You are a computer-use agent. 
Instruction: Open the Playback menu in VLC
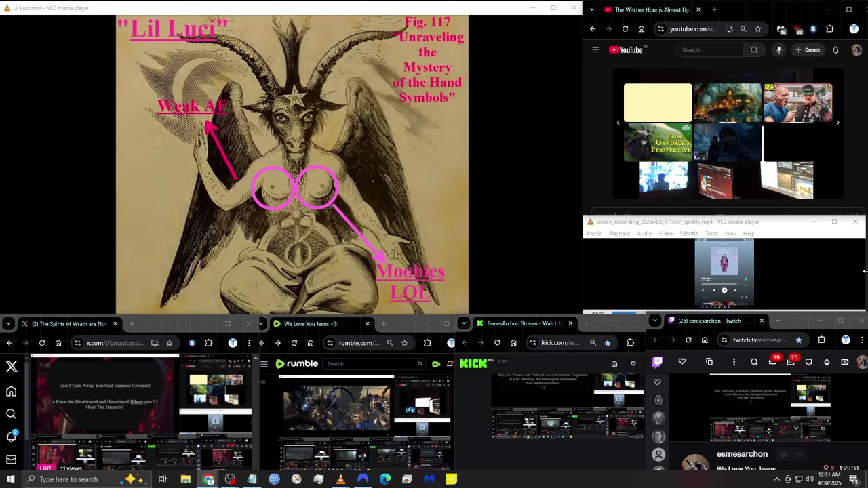coord(619,233)
